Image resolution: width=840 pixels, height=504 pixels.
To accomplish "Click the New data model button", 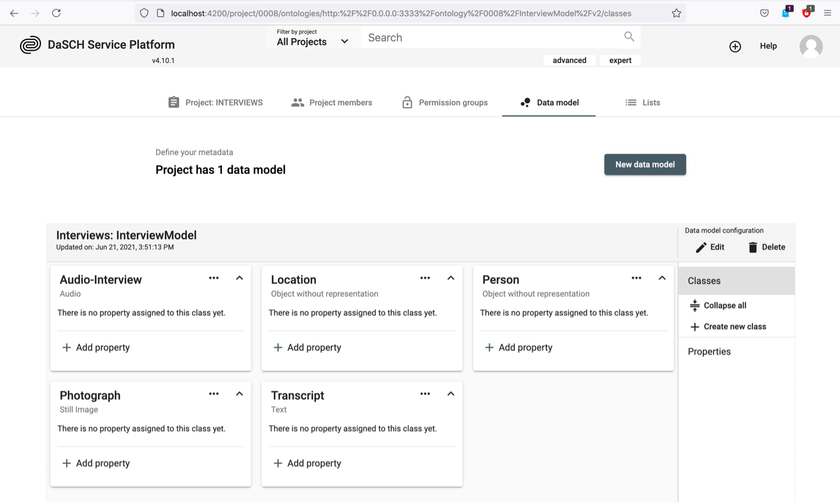I will pyautogui.click(x=645, y=164).
